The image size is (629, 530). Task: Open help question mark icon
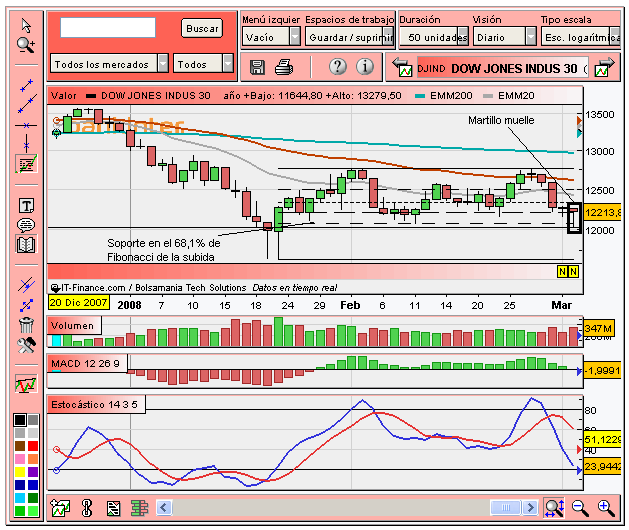[x=338, y=66]
